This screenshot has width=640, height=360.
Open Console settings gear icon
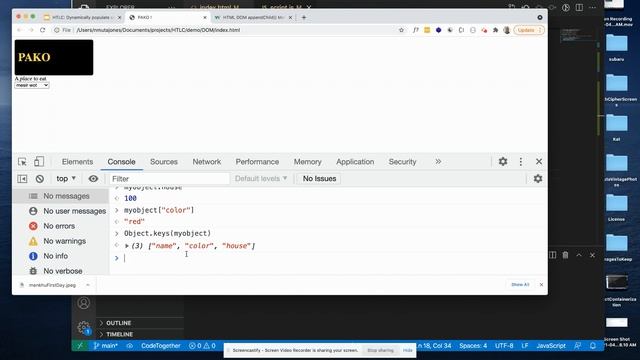pyautogui.click(x=538, y=179)
